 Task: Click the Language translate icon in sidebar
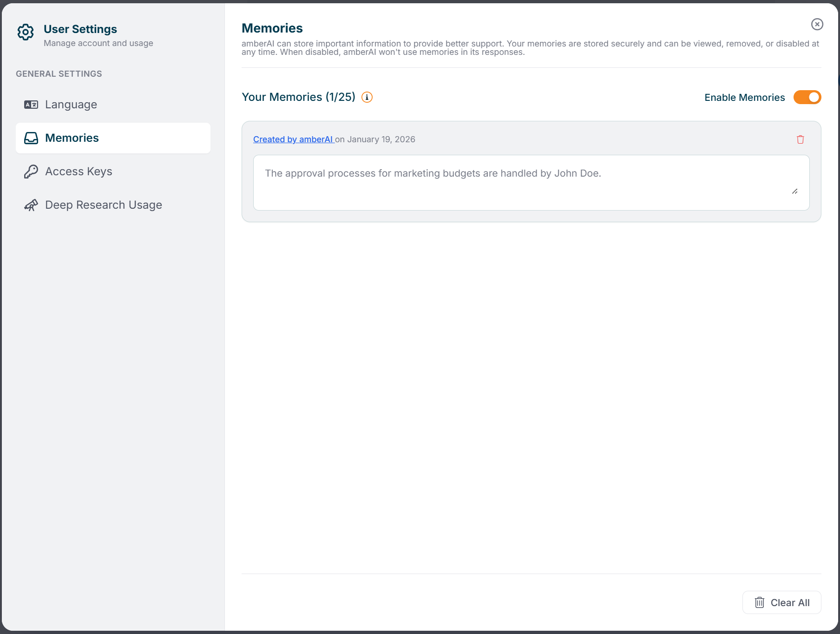tap(31, 105)
